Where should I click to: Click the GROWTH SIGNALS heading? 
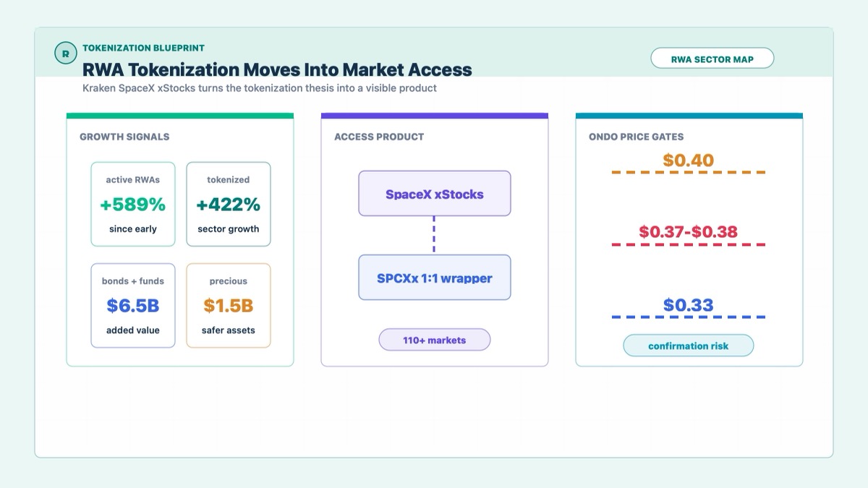pyautogui.click(x=124, y=137)
